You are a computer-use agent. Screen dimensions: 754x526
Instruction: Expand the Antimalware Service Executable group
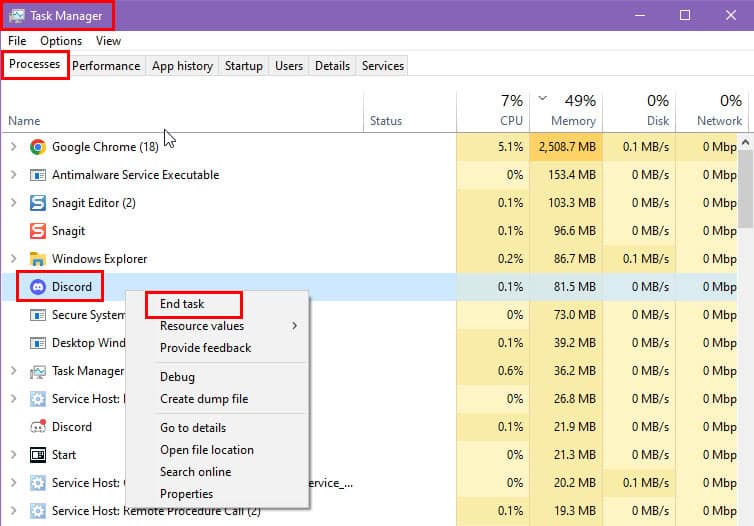[x=13, y=175]
